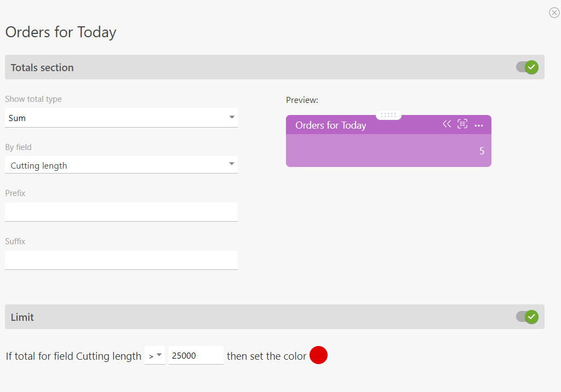Open the Show total type dropdown
This screenshot has width=561, height=392.
(121, 118)
